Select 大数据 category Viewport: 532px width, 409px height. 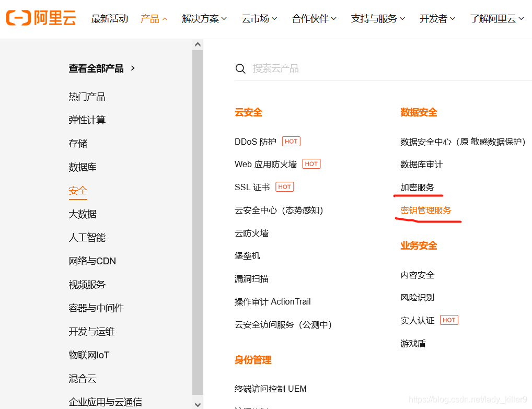(83, 214)
